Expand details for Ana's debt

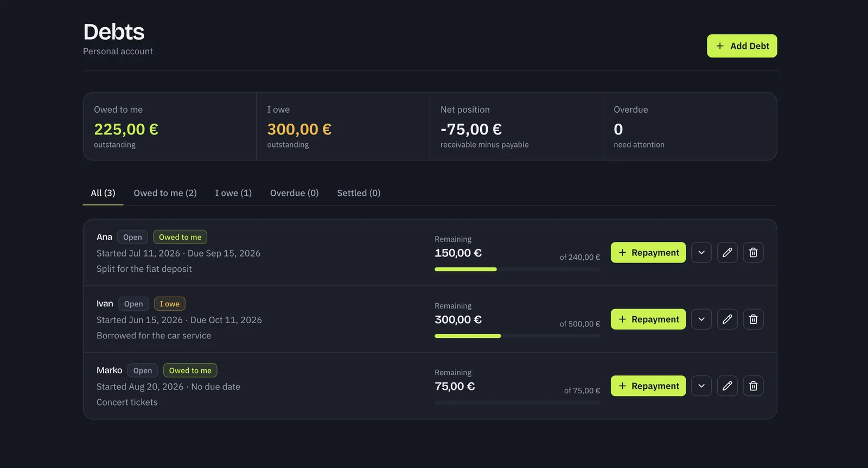click(701, 253)
